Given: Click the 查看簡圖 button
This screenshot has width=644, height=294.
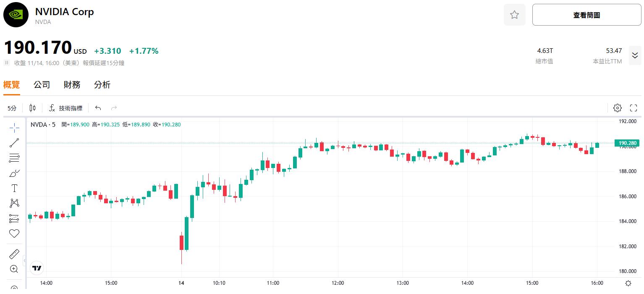Looking at the screenshot, I should pos(586,15).
